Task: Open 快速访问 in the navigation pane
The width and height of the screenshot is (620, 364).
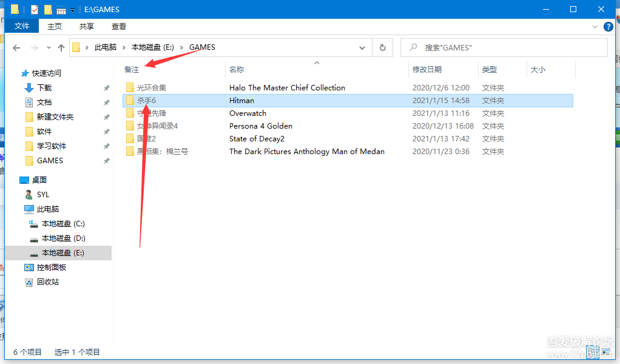Action: (46, 73)
